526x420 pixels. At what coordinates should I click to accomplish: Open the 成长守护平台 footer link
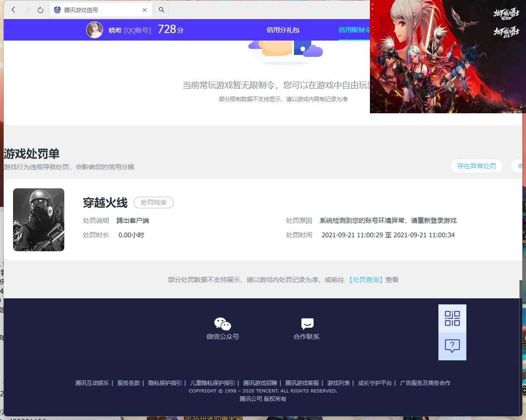coord(375,383)
